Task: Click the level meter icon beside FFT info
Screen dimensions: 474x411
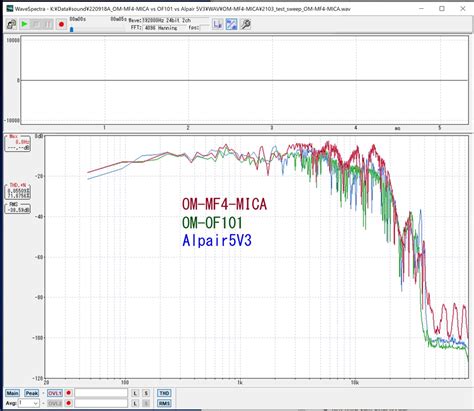Action: (217, 24)
